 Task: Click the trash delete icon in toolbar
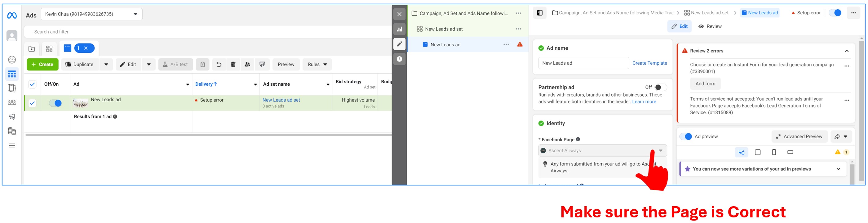coord(233,64)
